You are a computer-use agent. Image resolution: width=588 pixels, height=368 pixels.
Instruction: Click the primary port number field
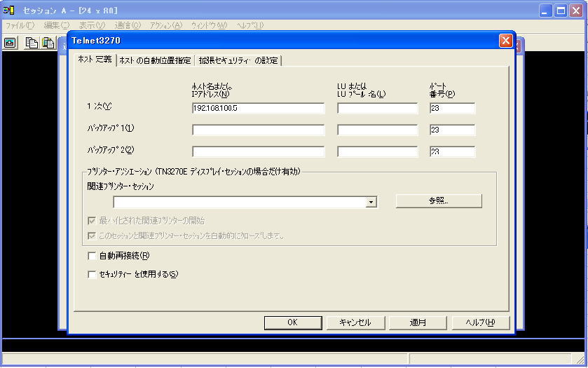[x=452, y=108]
